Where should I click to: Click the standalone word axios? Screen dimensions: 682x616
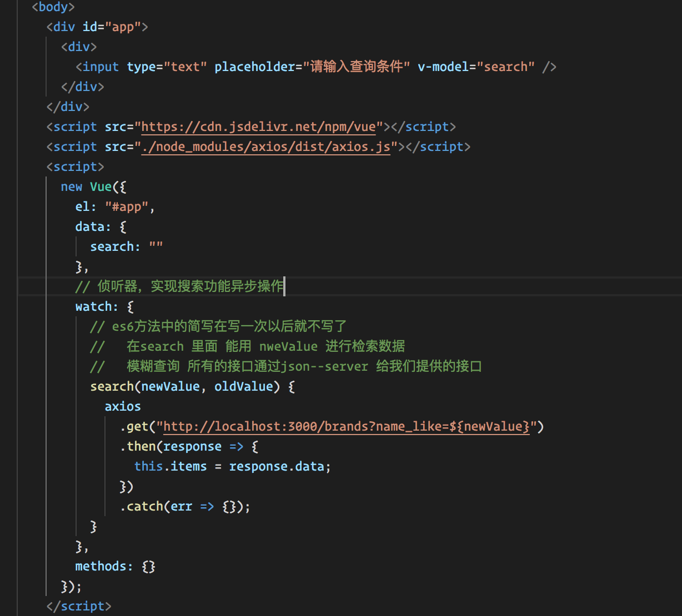123,406
